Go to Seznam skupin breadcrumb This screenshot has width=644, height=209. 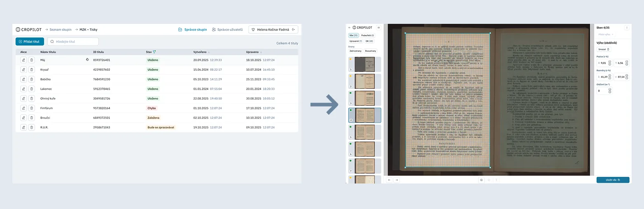pyautogui.click(x=61, y=30)
